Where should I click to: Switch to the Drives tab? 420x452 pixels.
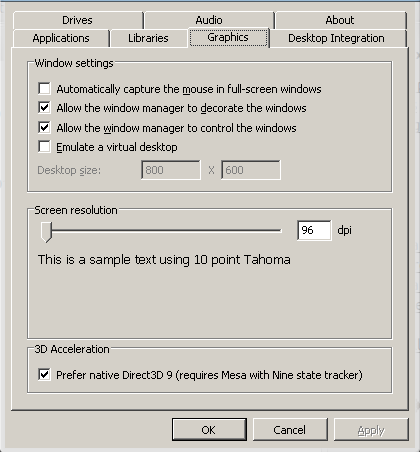pos(78,20)
